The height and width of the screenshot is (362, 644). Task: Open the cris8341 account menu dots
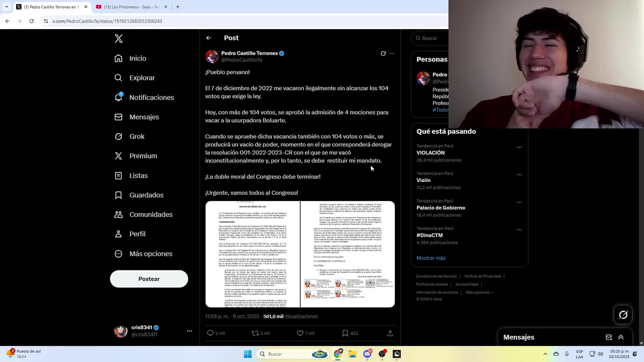pos(190,331)
